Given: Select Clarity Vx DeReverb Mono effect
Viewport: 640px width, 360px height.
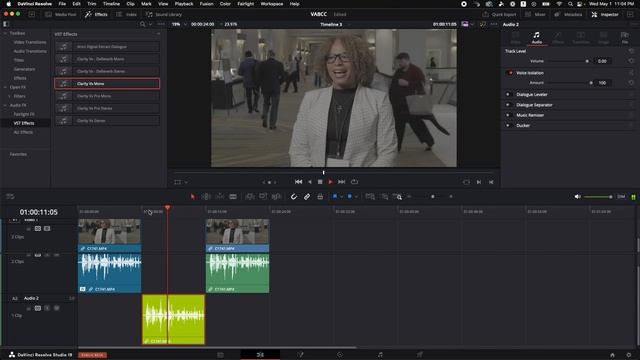Looking at the screenshot, I should [107, 59].
